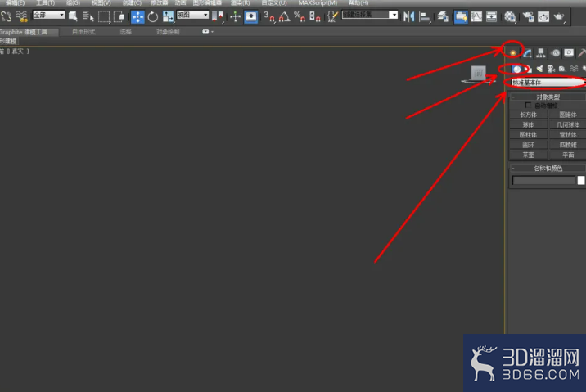Open the 工具(T) menu

[x=45, y=3]
